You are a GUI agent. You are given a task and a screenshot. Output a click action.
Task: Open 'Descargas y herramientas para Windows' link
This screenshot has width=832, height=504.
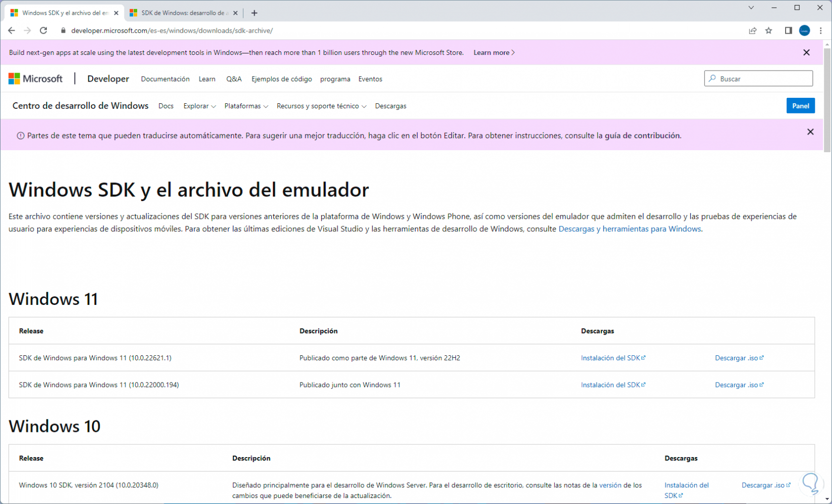[x=630, y=229]
